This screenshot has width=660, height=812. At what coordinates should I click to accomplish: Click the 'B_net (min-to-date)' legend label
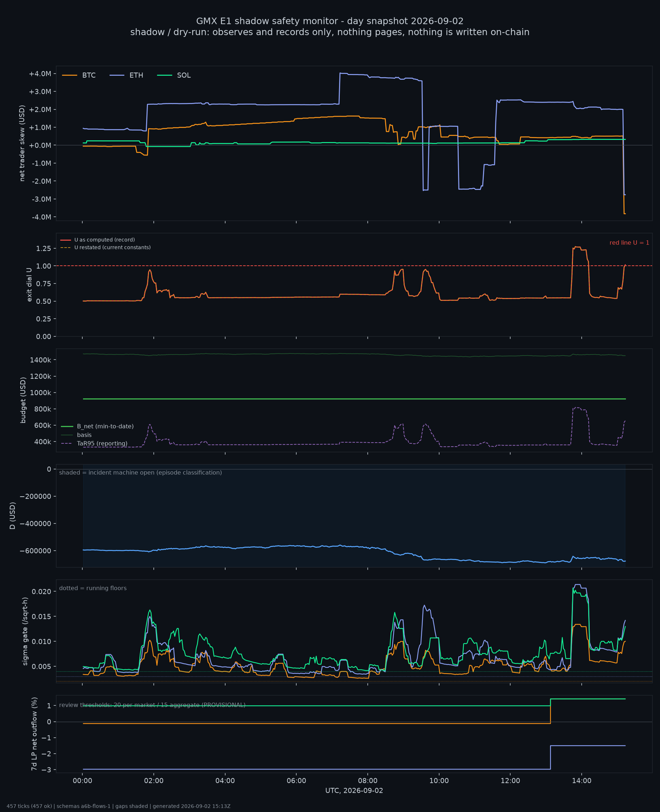click(x=105, y=426)
